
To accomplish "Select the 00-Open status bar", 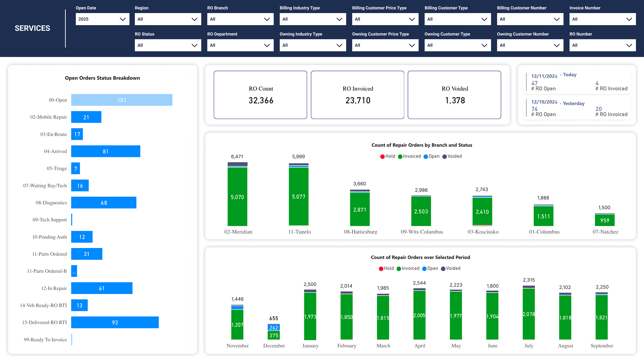I will 122,100.
